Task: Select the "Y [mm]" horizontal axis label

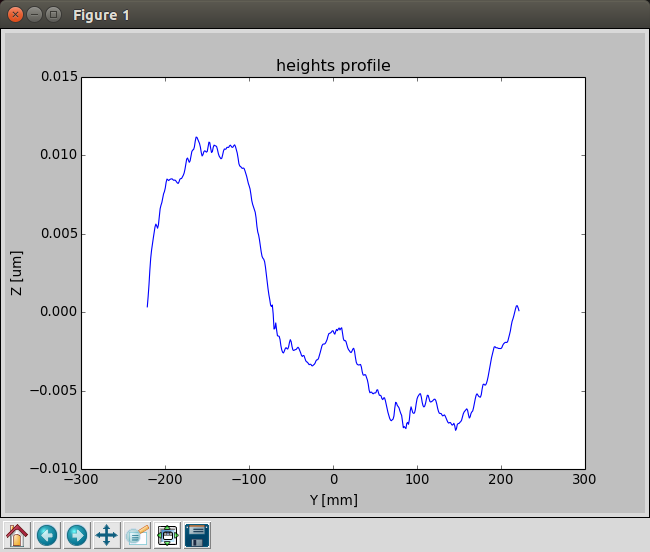Action: 332,499
